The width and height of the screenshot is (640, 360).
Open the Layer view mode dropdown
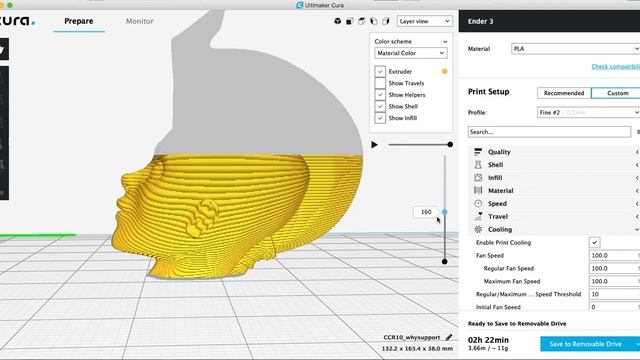[x=424, y=21]
